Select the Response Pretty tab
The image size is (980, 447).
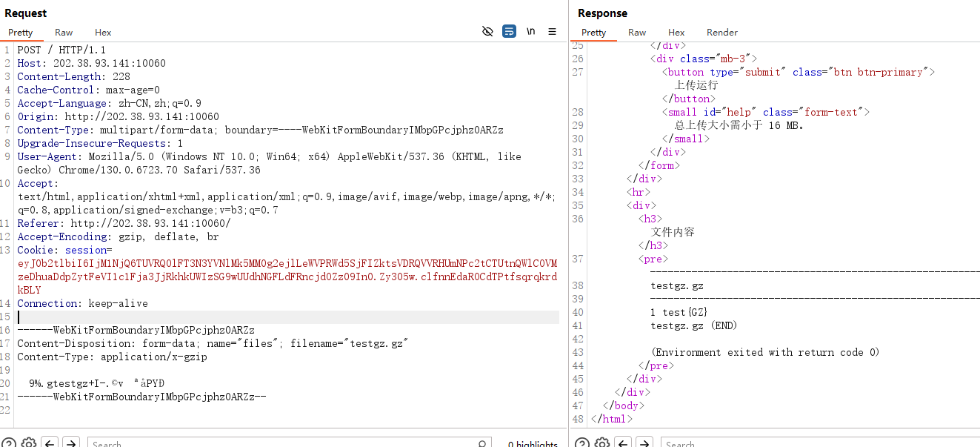point(593,33)
